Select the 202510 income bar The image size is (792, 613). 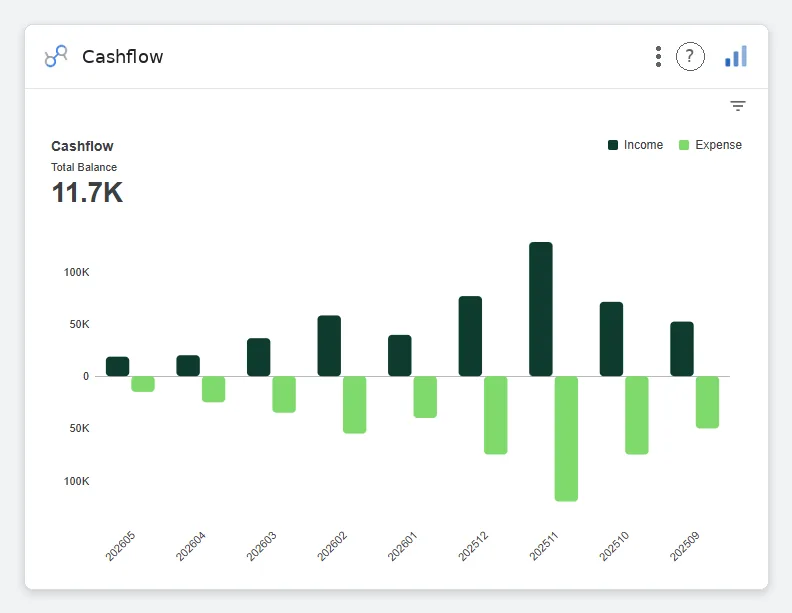(x=611, y=339)
